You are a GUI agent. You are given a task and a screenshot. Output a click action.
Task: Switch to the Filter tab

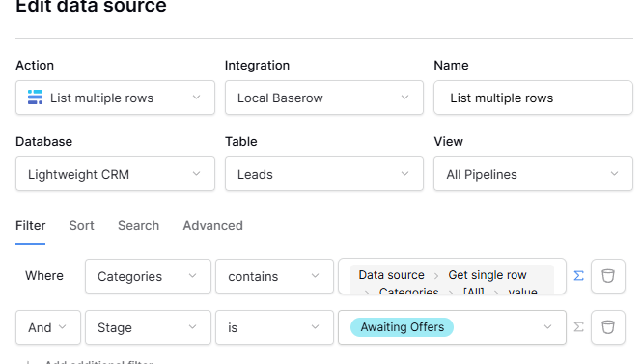tap(31, 225)
